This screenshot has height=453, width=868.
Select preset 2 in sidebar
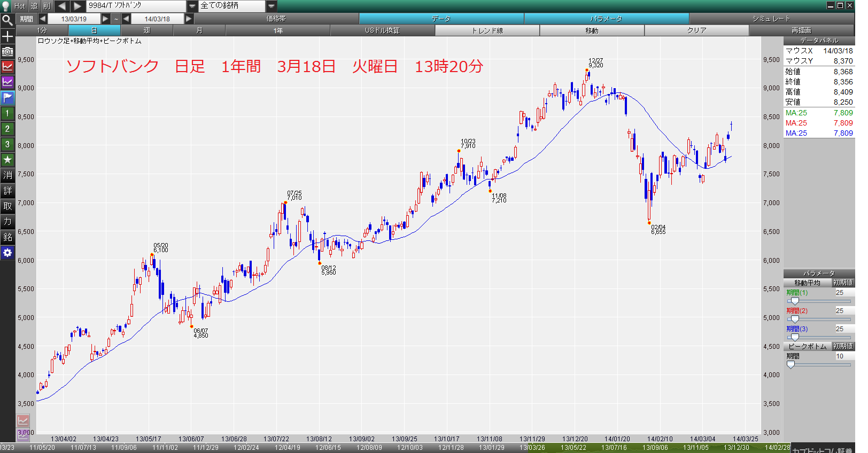[7, 129]
